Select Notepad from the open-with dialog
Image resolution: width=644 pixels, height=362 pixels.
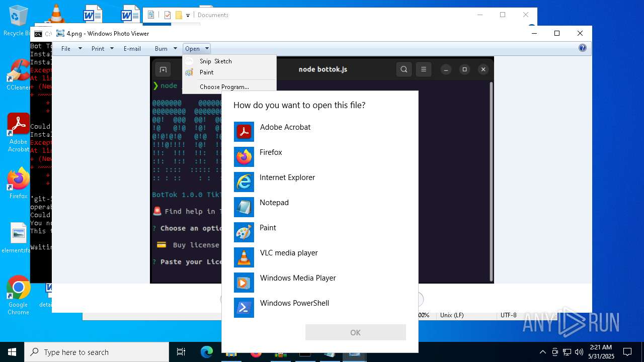click(319, 207)
